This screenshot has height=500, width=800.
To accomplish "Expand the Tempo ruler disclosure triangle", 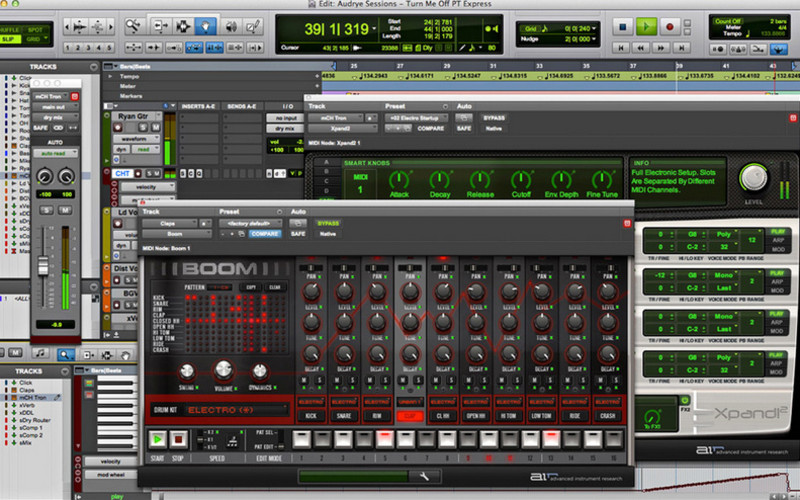I will [x=110, y=77].
